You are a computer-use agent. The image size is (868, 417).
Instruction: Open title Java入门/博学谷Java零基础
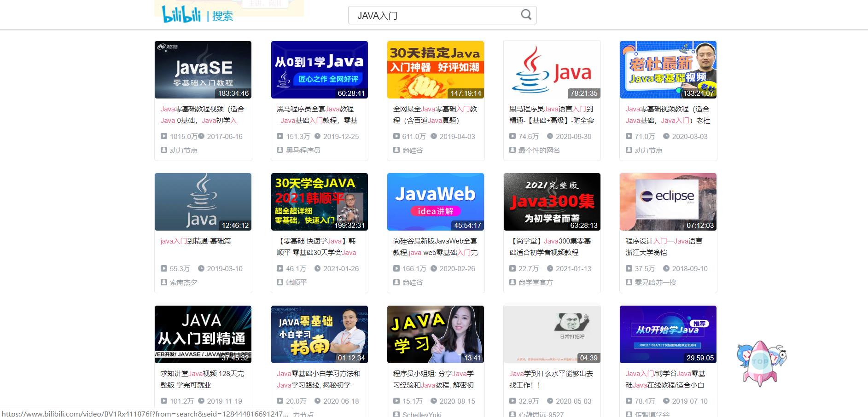[x=665, y=379]
